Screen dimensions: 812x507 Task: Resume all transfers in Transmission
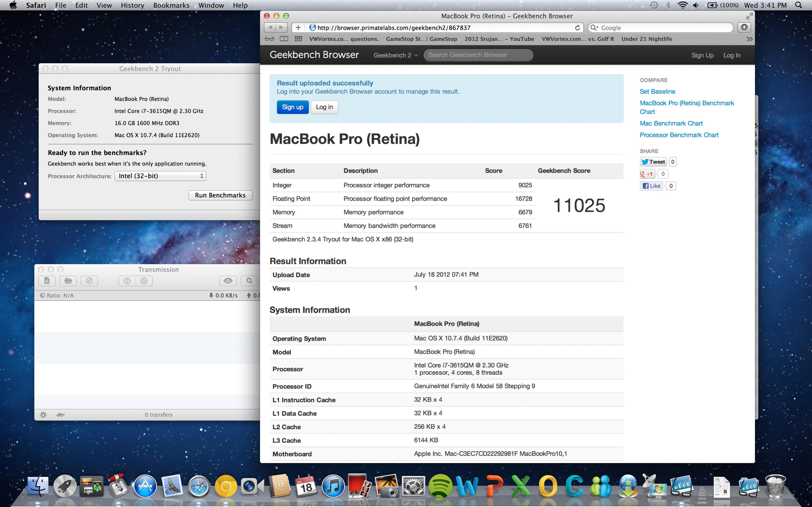pos(144,281)
